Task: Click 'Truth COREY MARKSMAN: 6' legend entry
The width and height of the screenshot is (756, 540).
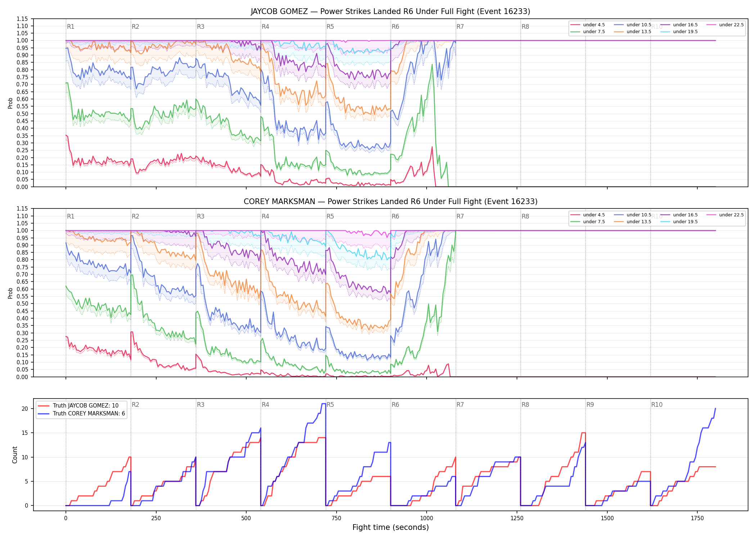Action: pos(81,414)
